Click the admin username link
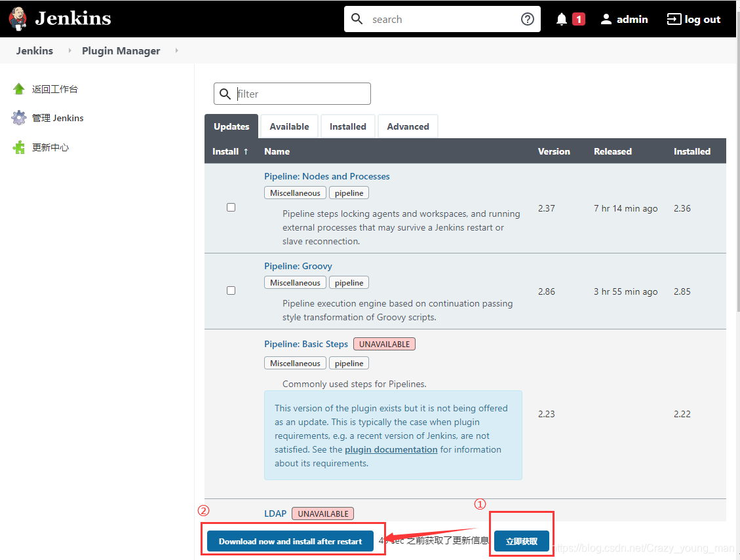Image resolution: width=740 pixels, height=560 pixels. [x=632, y=20]
